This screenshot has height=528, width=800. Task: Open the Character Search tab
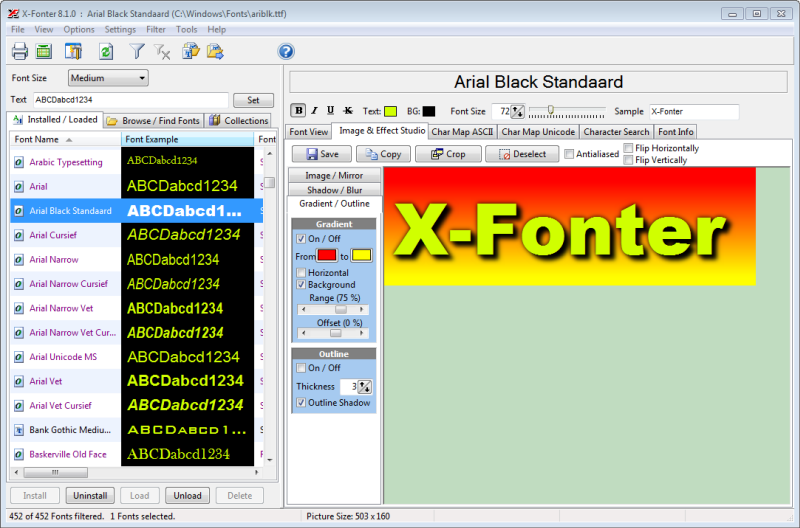coord(616,132)
